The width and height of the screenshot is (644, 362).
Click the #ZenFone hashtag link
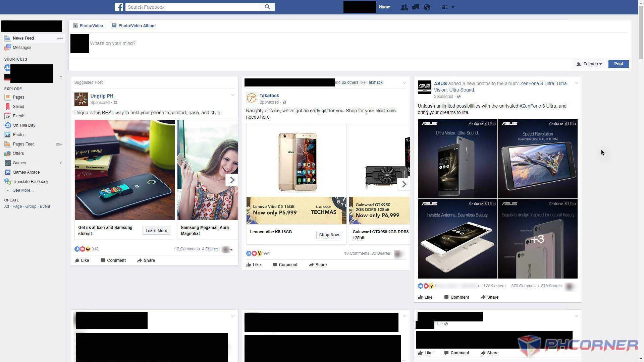pos(530,106)
